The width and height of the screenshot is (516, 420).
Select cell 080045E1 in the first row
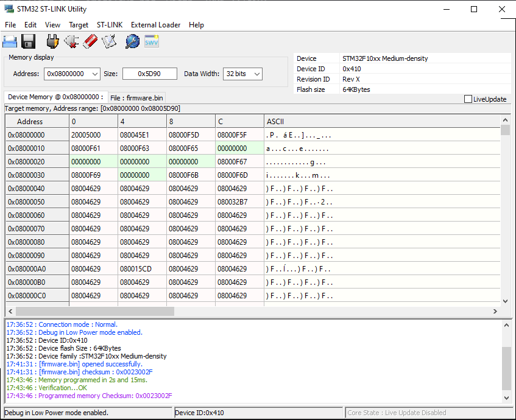click(142, 135)
